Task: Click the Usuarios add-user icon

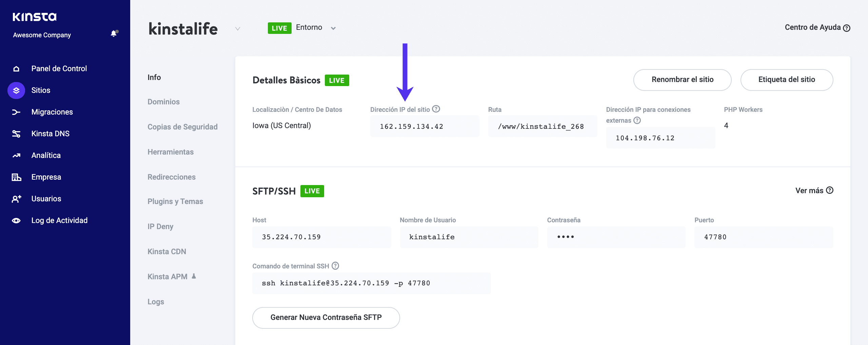Action: pos(16,199)
